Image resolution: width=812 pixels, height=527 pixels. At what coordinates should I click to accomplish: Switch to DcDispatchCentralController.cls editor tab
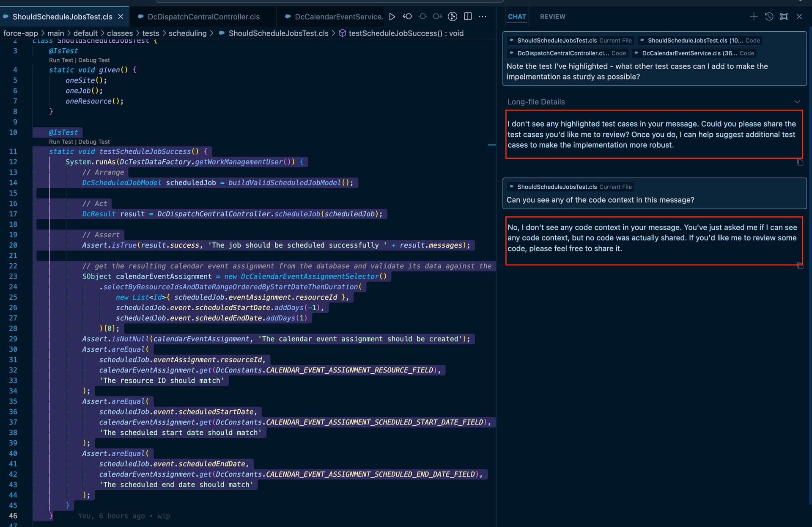[203, 17]
